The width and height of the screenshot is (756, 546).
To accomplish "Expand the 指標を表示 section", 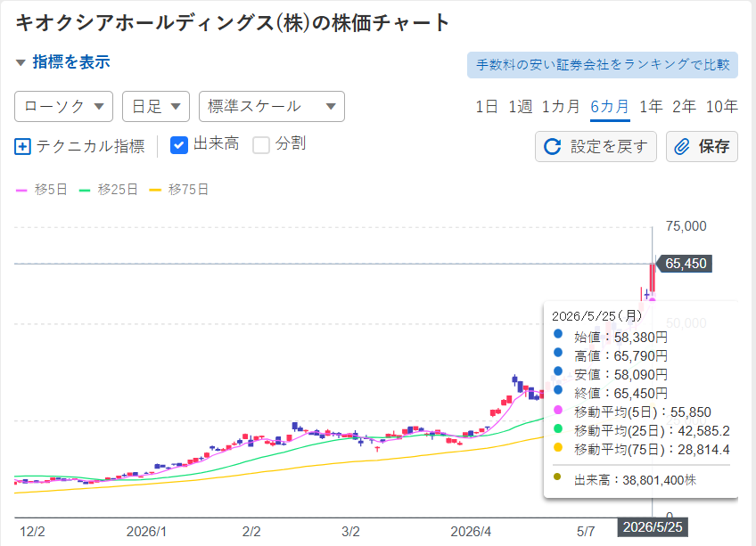I will click(62, 62).
